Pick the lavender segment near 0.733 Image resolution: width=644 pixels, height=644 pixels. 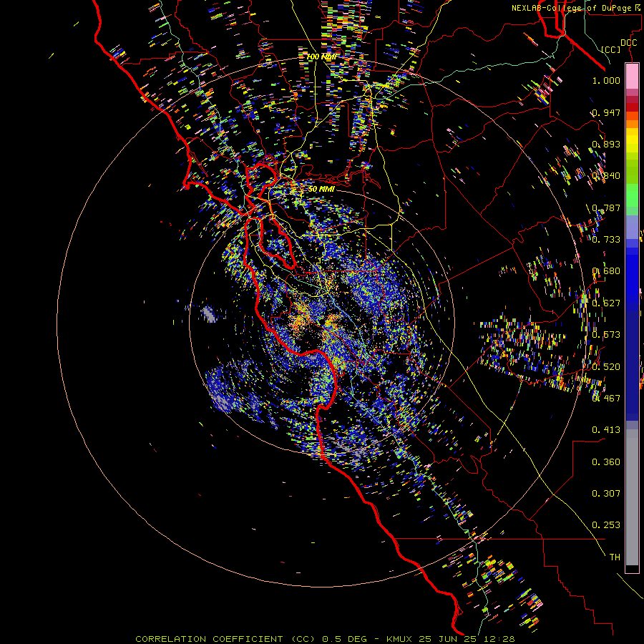(x=632, y=228)
